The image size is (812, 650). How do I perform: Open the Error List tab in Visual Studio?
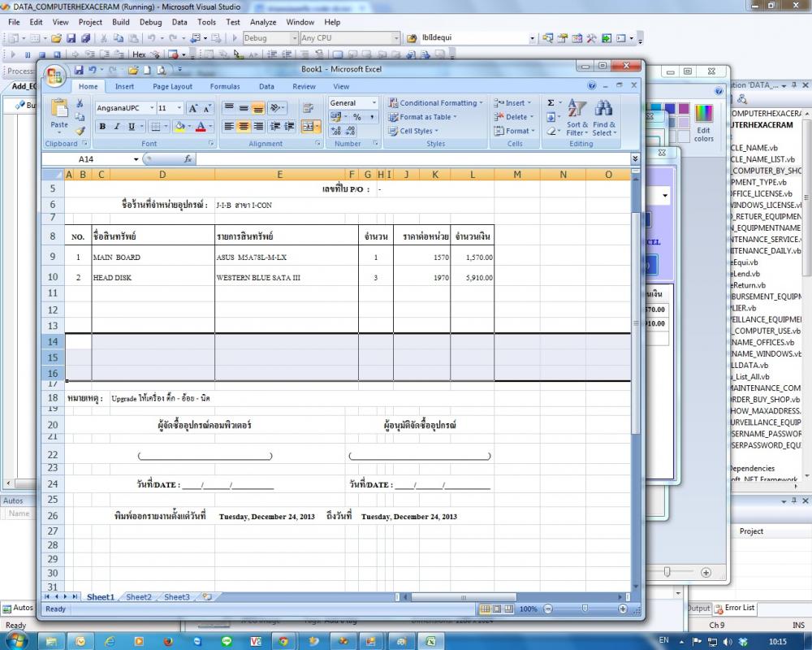point(735,608)
